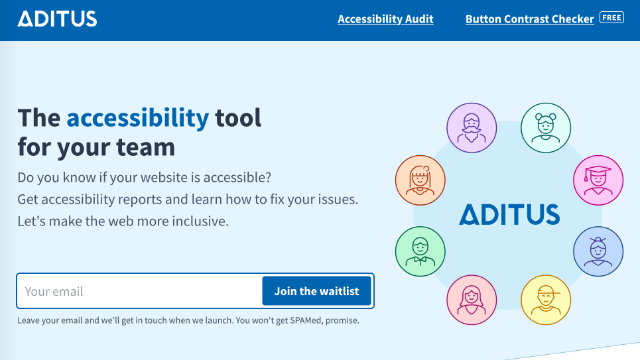The height and width of the screenshot is (360, 640).
Task: Select the pink long-haired woman avatar
Action: pyautogui.click(x=471, y=300)
